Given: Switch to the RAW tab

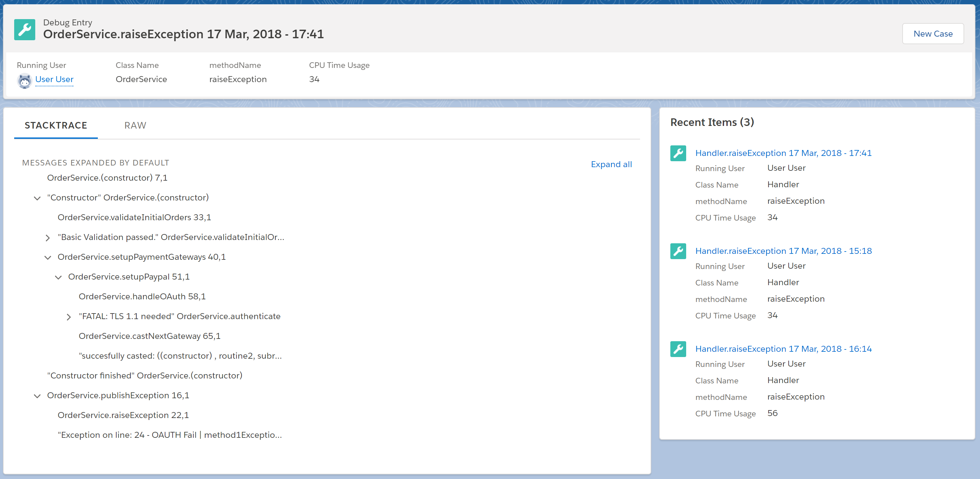Looking at the screenshot, I should [135, 125].
